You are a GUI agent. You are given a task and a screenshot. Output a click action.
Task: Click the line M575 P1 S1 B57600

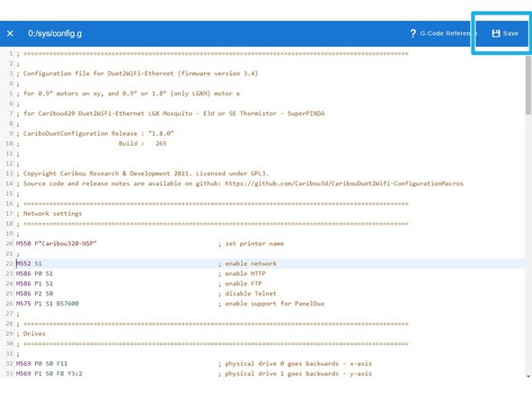coord(47,304)
